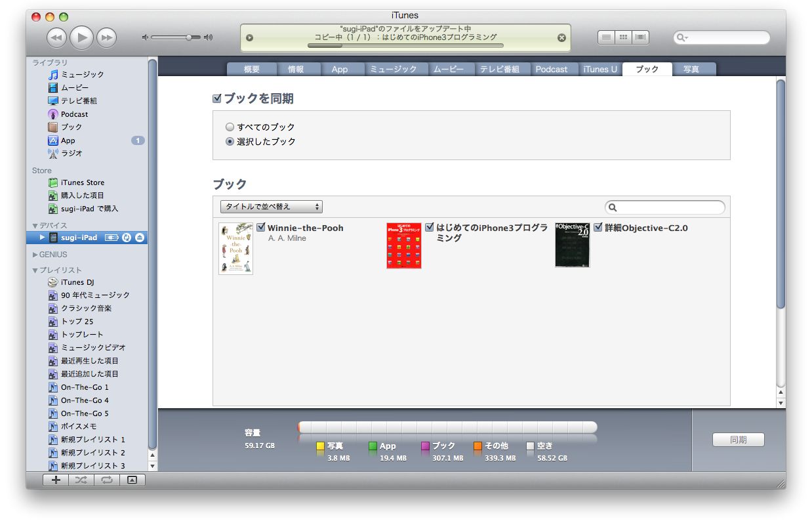Switch to the ミュージック tab
Image resolution: width=812 pixels, height=525 pixels.
coord(392,69)
